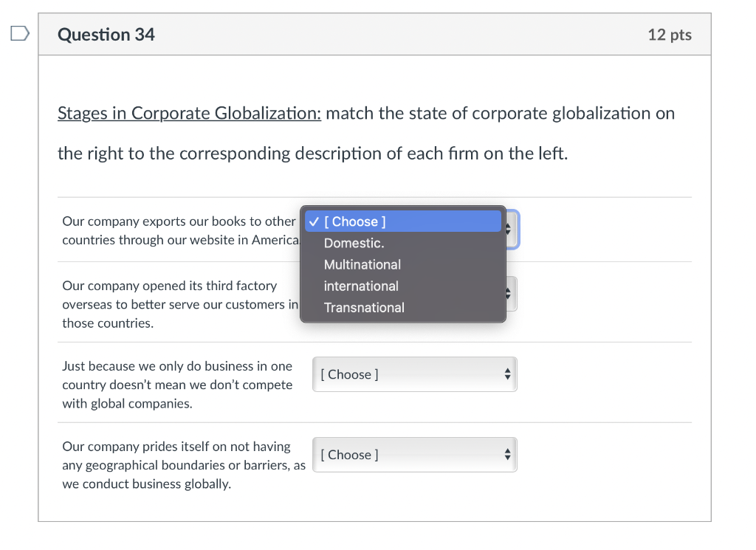The width and height of the screenshot is (756, 550).
Task: Click the checkmark icon next to [ Choose ]
Action: 315,221
